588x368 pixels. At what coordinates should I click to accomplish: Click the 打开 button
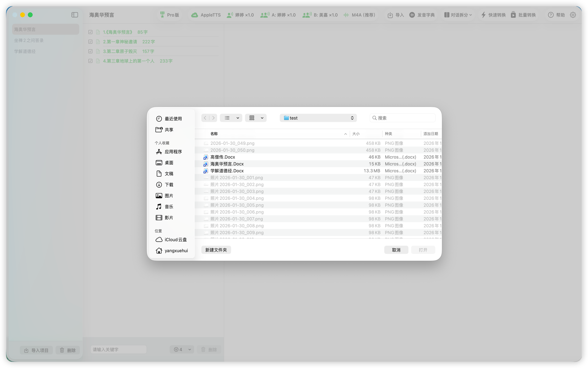pyautogui.click(x=423, y=250)
